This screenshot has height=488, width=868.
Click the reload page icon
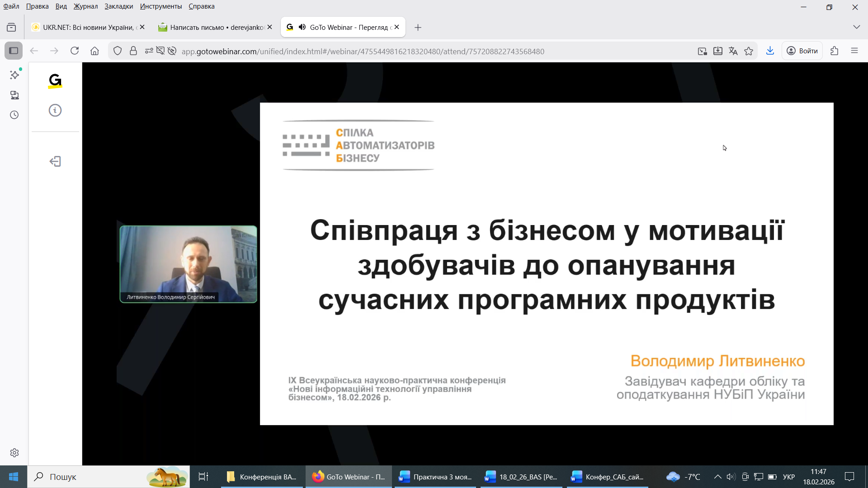tap(75, 51)
